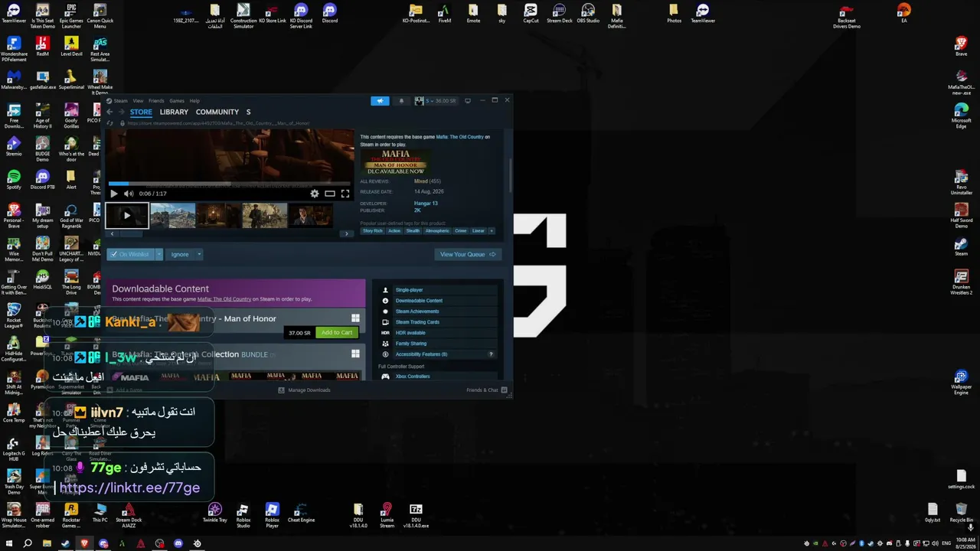Move thumbnail strip left with arrow
Screen dimensions: 980x551
tap(112, 233)
